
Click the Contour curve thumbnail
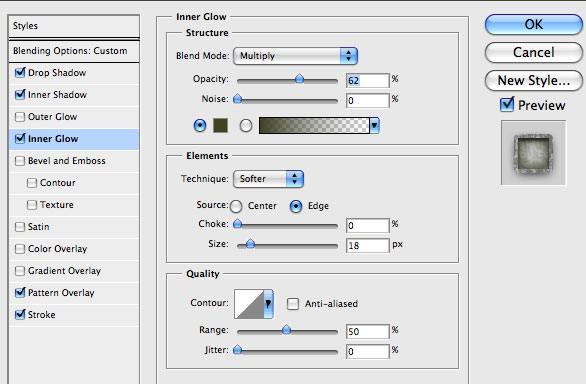[249, 304]
